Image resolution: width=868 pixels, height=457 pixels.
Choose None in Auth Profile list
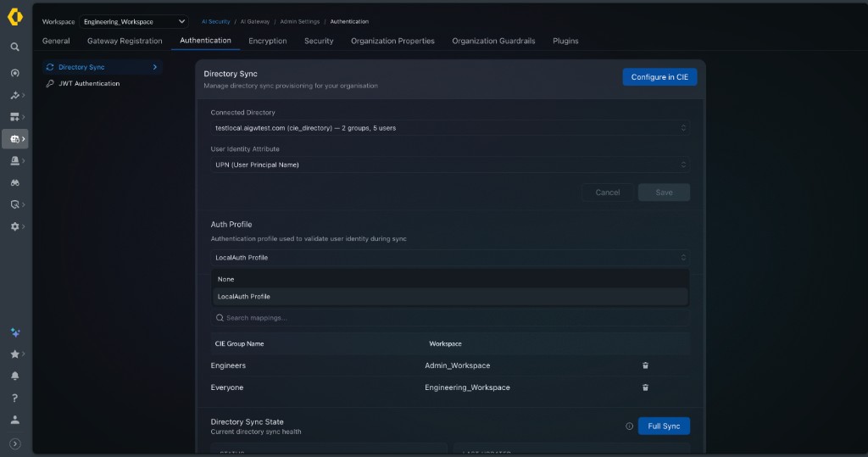pos(450,279)
